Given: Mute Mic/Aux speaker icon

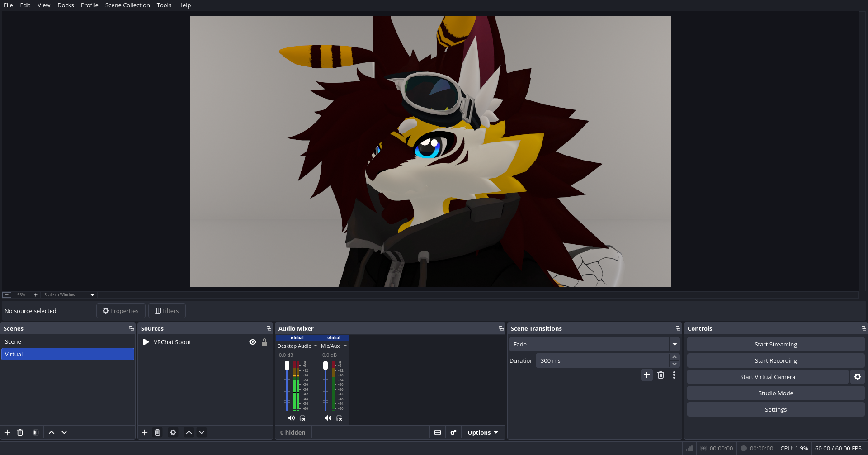Looking at the screenshot, I should [x=328, y=418].
